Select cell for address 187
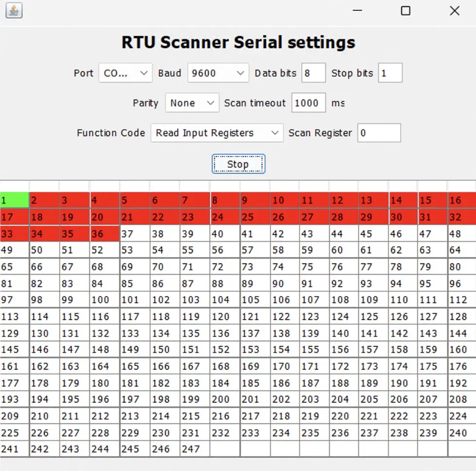Screen dimensions: 476x471 pyautogui.click(x=314, y=383)
